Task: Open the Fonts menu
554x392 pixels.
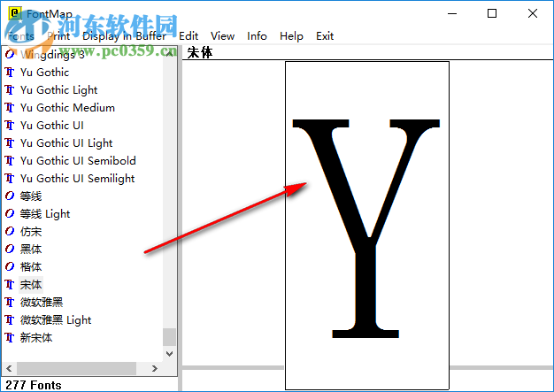Action: pos(20,36)
